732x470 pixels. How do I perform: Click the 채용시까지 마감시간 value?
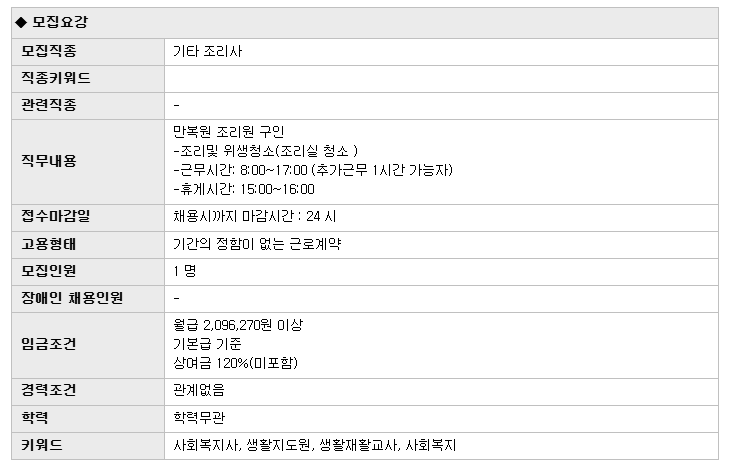tap(254, 216)
